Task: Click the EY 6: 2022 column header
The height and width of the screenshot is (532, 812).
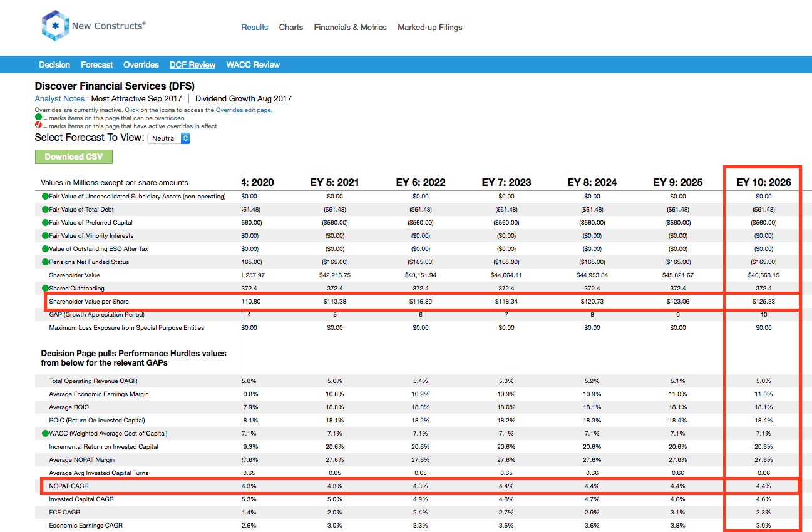Action: [421, 183]
